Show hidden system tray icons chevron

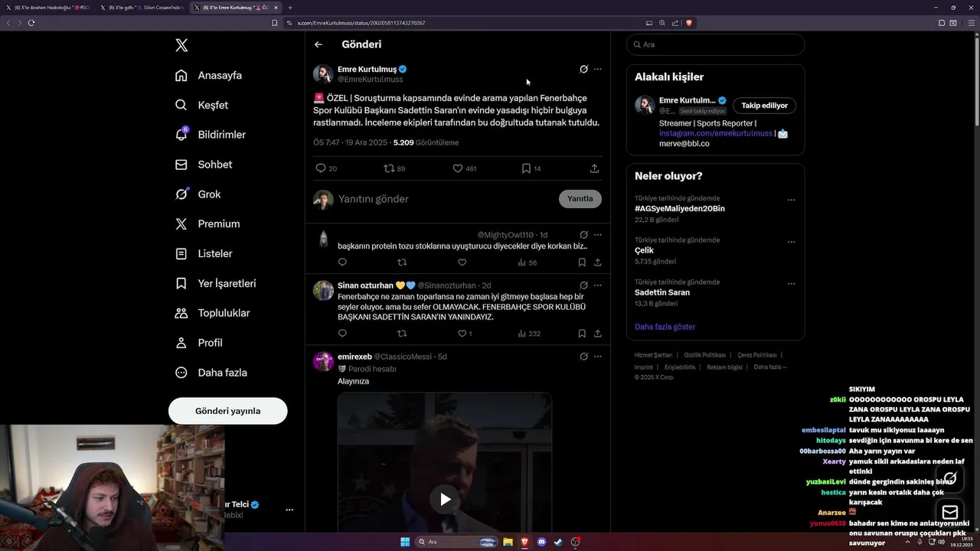pos(909,542)
